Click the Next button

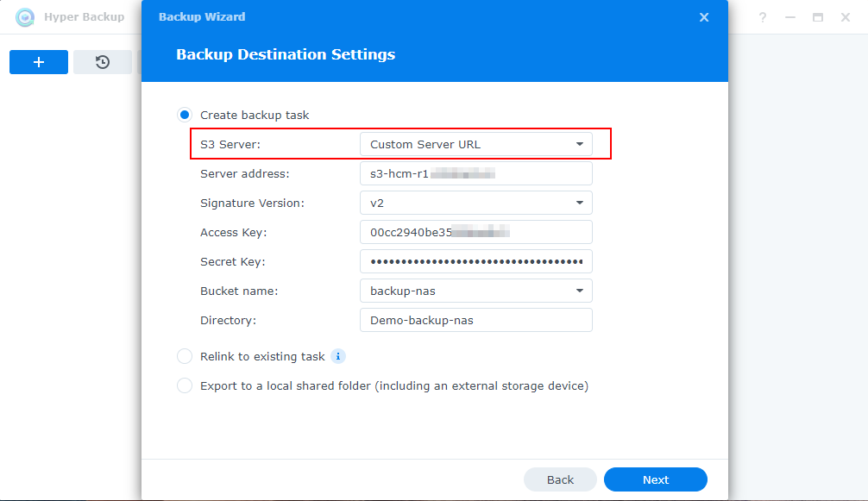coord(655,479)
